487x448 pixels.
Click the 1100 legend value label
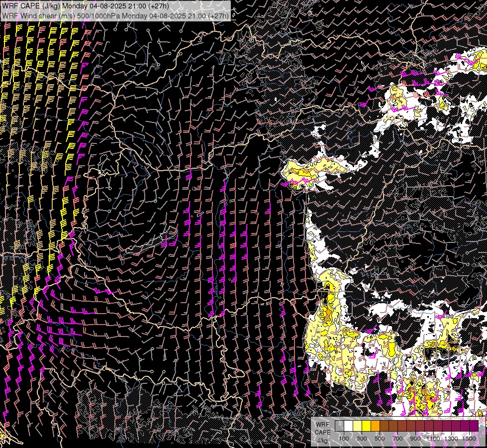(433, 439)
